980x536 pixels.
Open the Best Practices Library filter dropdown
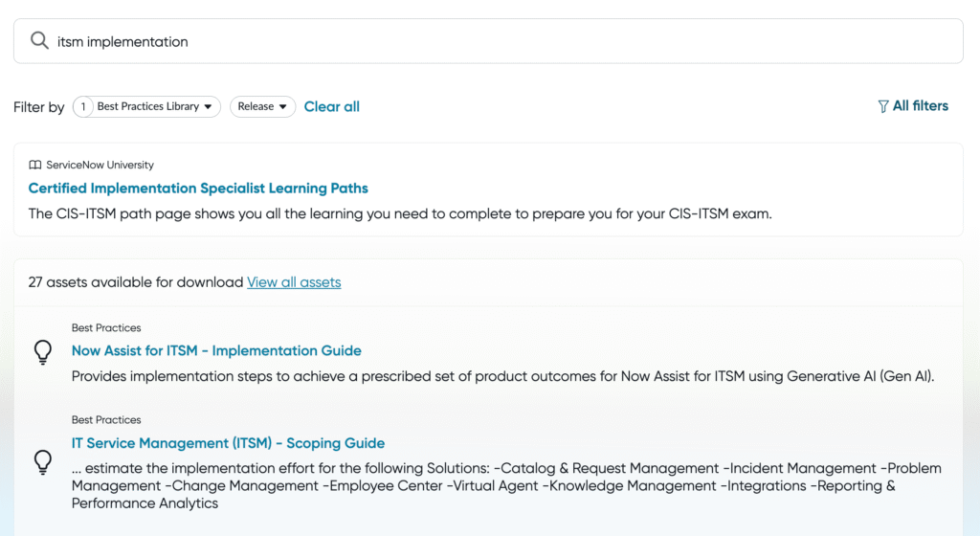tap(146, 107)
